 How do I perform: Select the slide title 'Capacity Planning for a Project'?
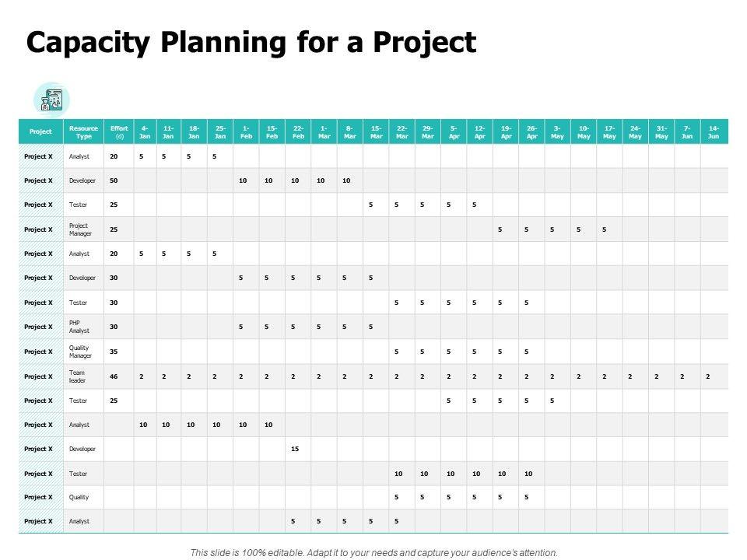(x=251, y=44)
